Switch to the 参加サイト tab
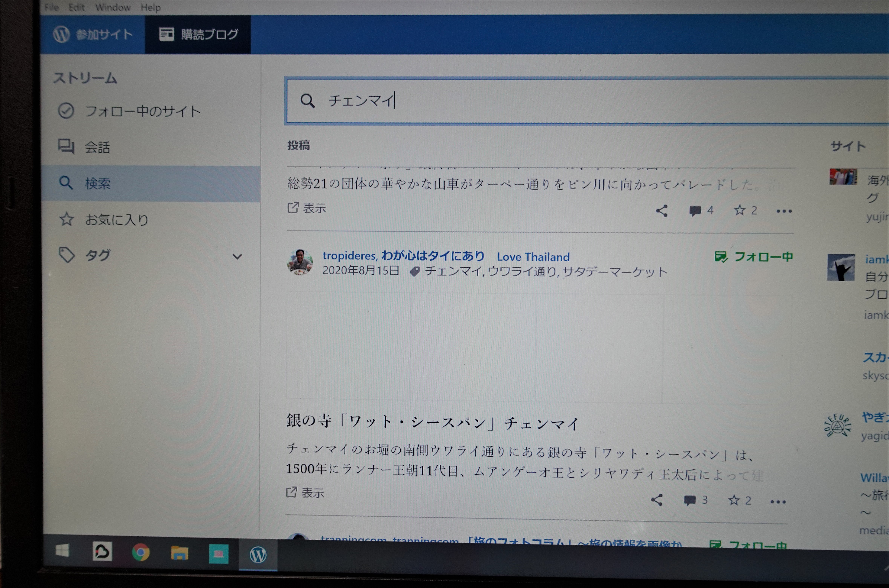The height and width of the screenshot is (588, 889). [x=93, y=34]
